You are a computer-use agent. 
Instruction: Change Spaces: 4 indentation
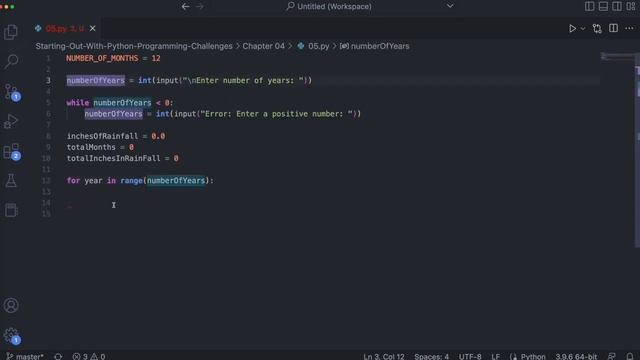(431, 356)
